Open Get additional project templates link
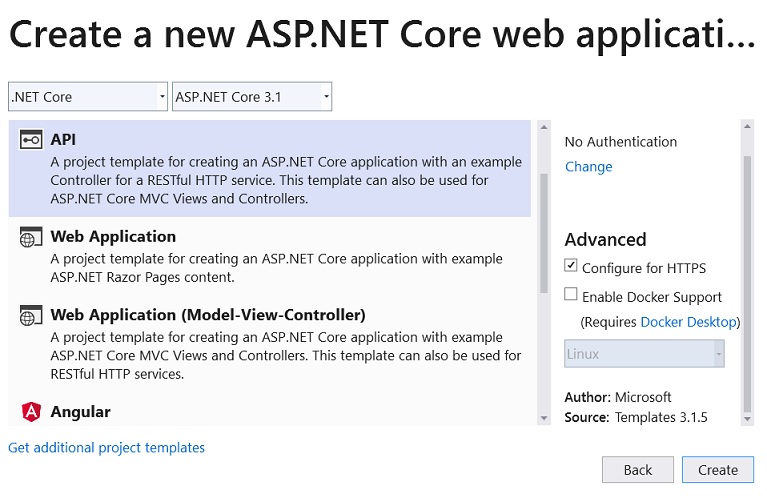This screenshot has height=498, width=767. (107, 448)
